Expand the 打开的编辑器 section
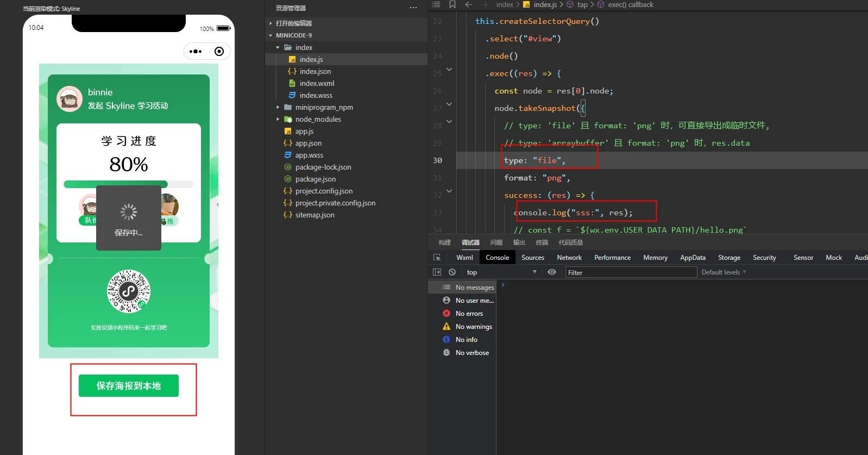This screenshot has width=868, height=455. (x=347, y=23)
